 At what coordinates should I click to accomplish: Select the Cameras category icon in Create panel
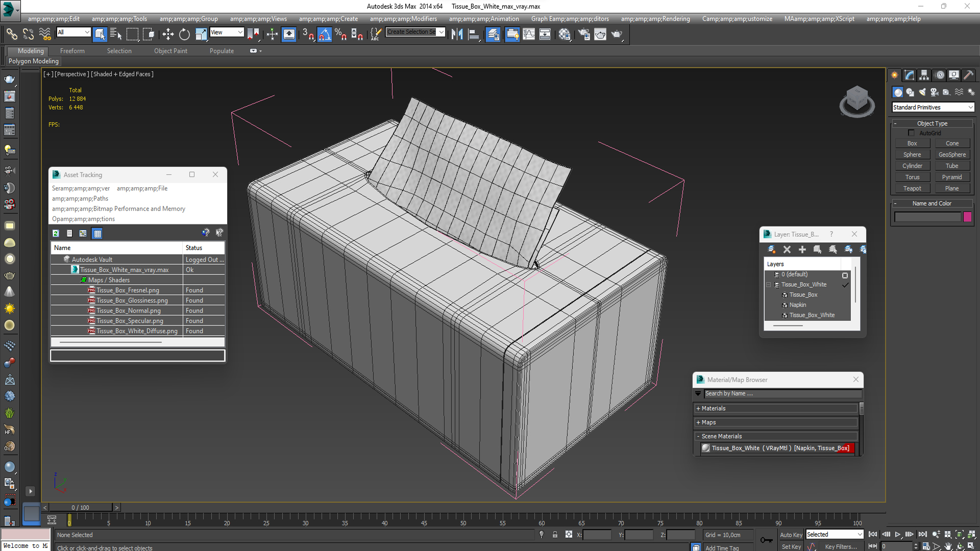[x=935, y=92]
